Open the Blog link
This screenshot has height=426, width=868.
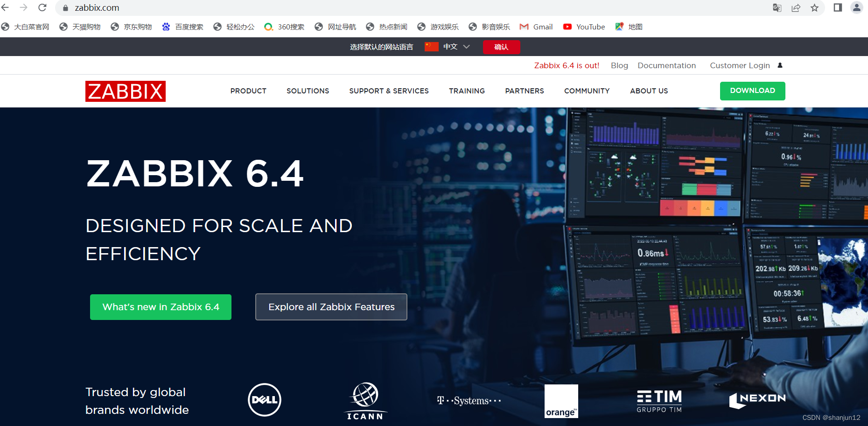click(x=619, y=65)
